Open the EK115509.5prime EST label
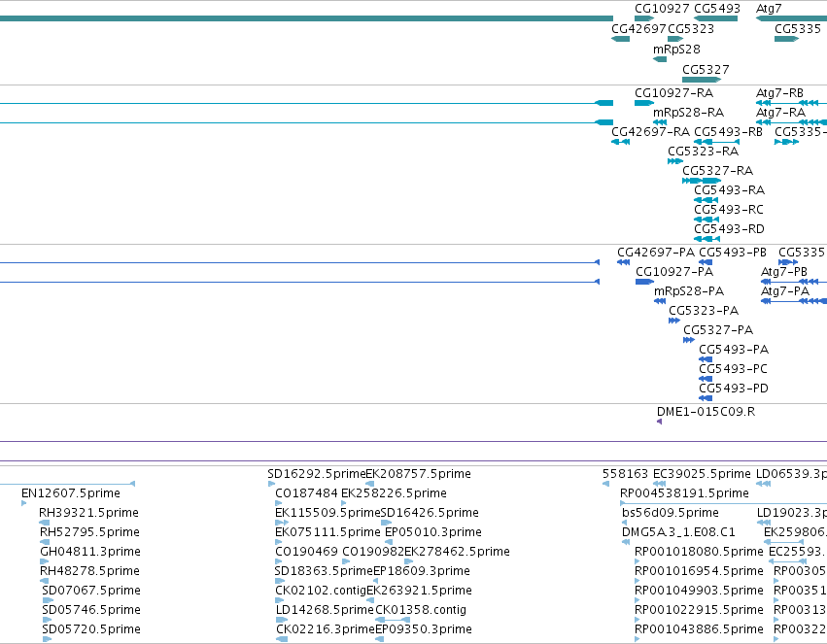This screenshot has width=827, height=644. tap(327, 513)
